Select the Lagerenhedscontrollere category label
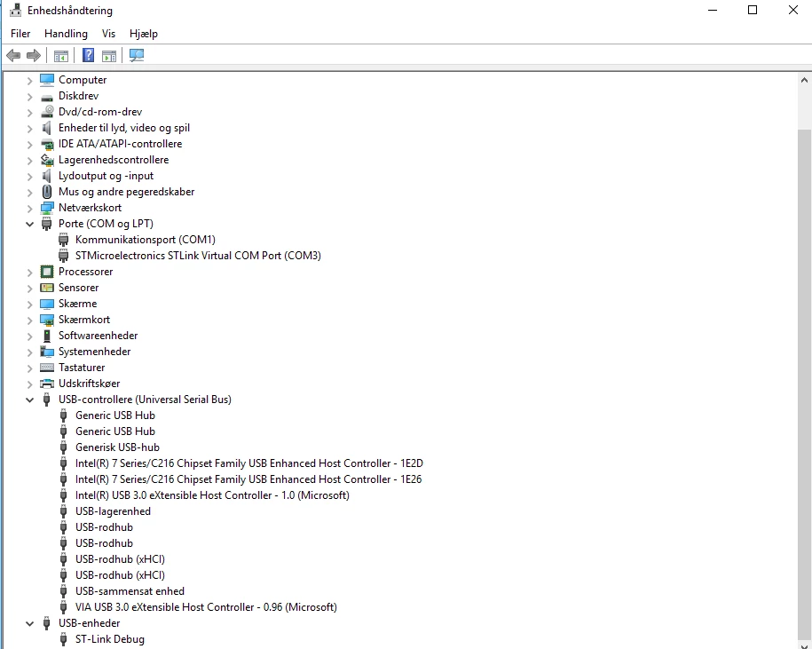The image size is (812, 649). (114, 160)
